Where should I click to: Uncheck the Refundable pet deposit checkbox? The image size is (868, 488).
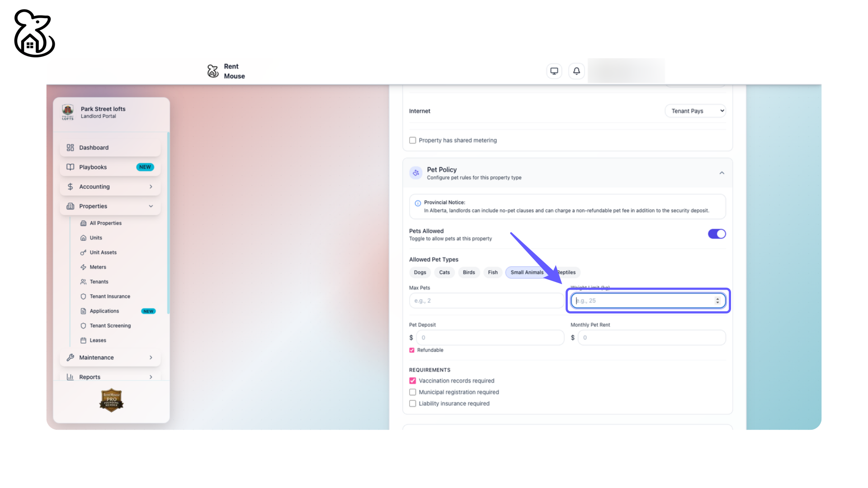(x=412, y=350)
